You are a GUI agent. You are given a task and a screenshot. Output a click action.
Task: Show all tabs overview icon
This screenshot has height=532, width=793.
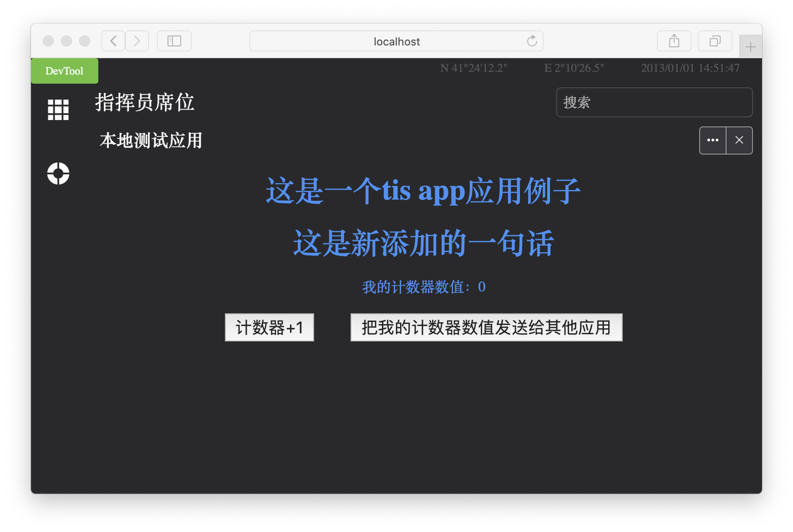pyautogui.click(x=715, y=41)
